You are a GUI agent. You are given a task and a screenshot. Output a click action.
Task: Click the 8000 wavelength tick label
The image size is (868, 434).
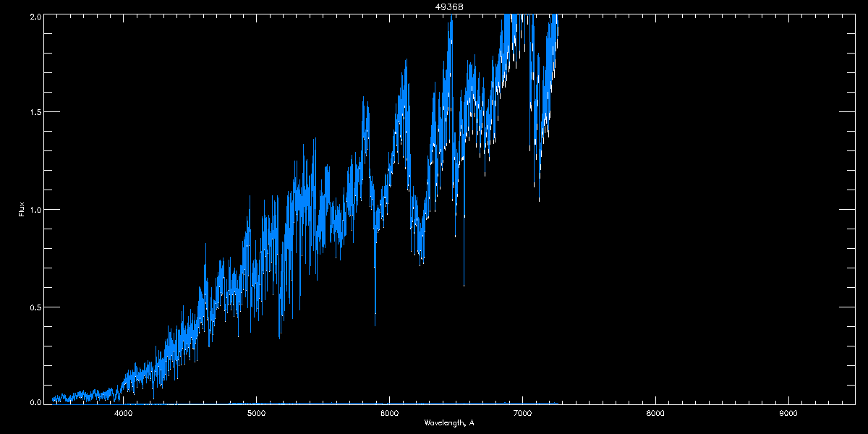[x=655, y=414]
